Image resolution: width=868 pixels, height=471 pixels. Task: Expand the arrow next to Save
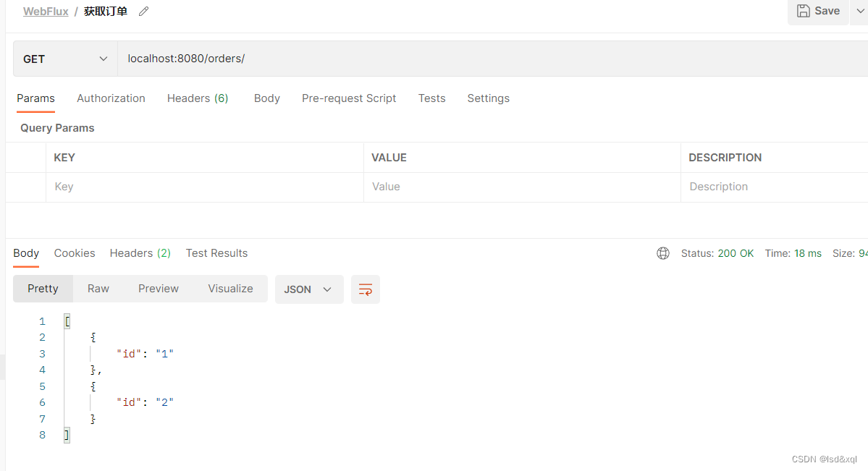[860, 11]
